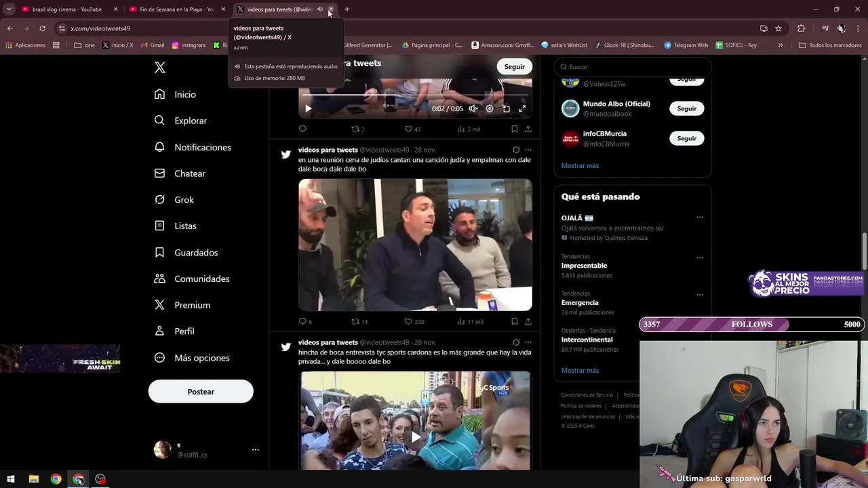Bookmark the judíos cena tweet
The image size is (868, 488).
pos(514,321)
